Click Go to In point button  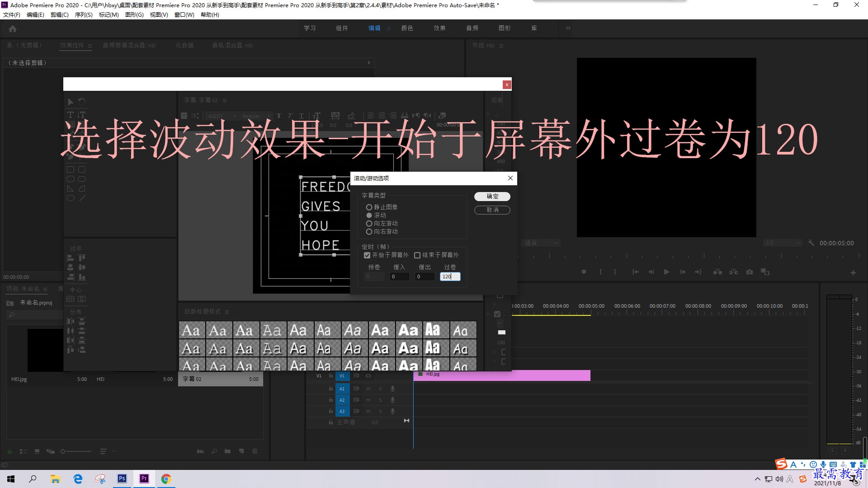(635, 272)
